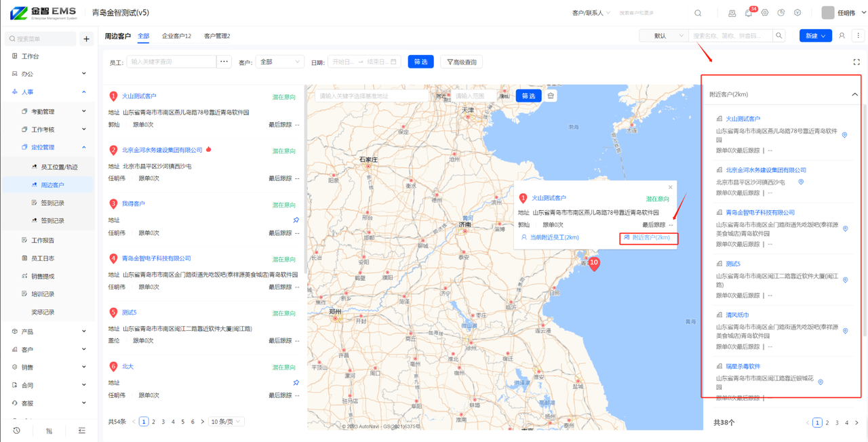Click the plus icon beside menu search

pyautogui.click(x=86, y=39)
